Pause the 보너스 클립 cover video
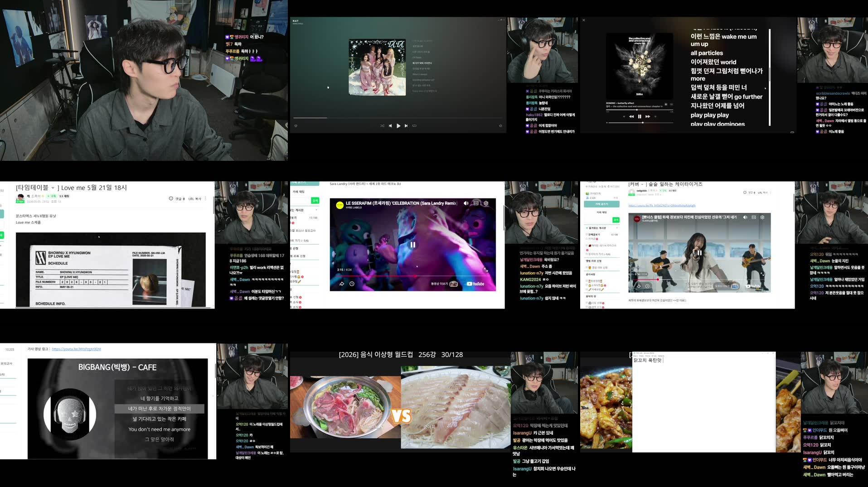The height and width of the screenshot is (487, 868). tap(699, 253)
